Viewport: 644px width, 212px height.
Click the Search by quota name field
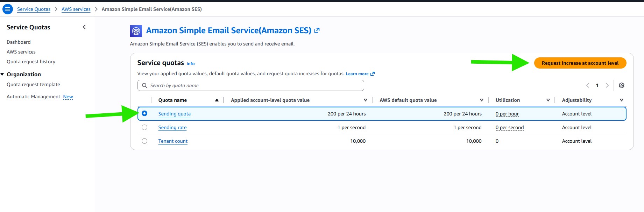(x=251, y=85)
